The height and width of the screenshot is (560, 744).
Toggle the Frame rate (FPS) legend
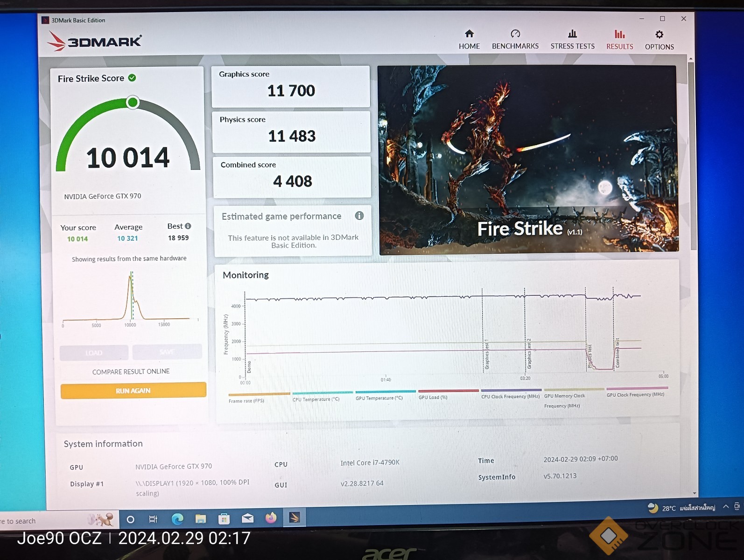pyautogui.click(x=259, y=398)
